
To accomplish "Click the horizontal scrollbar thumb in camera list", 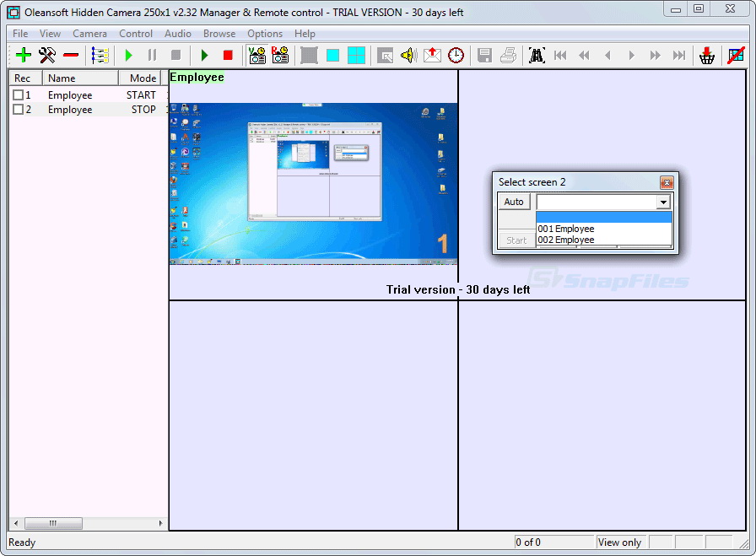I will click(53, 523).
